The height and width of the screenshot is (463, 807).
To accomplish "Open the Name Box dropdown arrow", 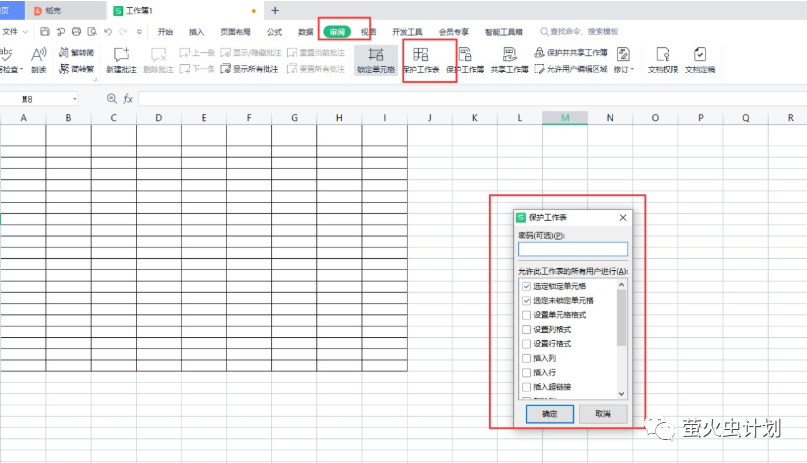I will (x=75, y=99).
